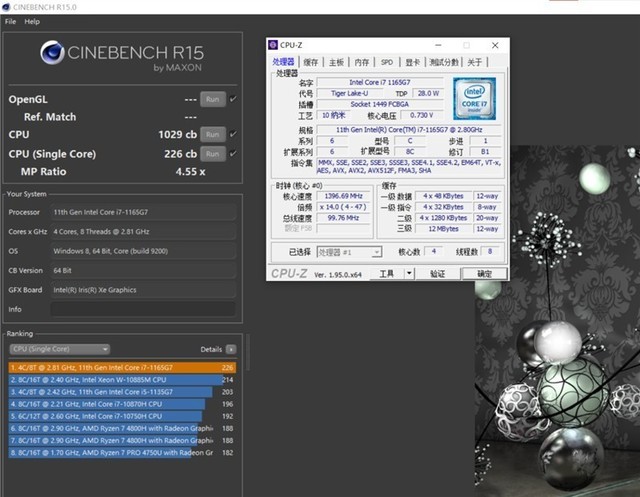Click the TDP value 28.0 W
Screen dimensions: 640x497
(428, 93)
